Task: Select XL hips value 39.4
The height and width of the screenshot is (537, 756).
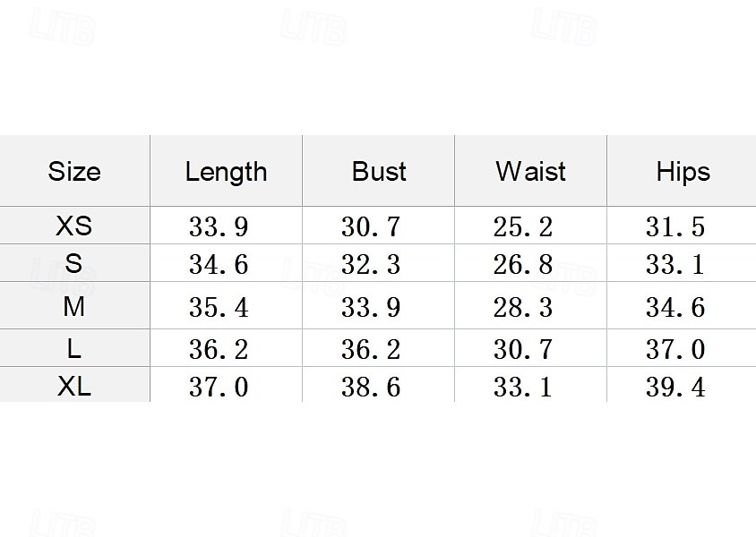Action: [x=675, y=387]
